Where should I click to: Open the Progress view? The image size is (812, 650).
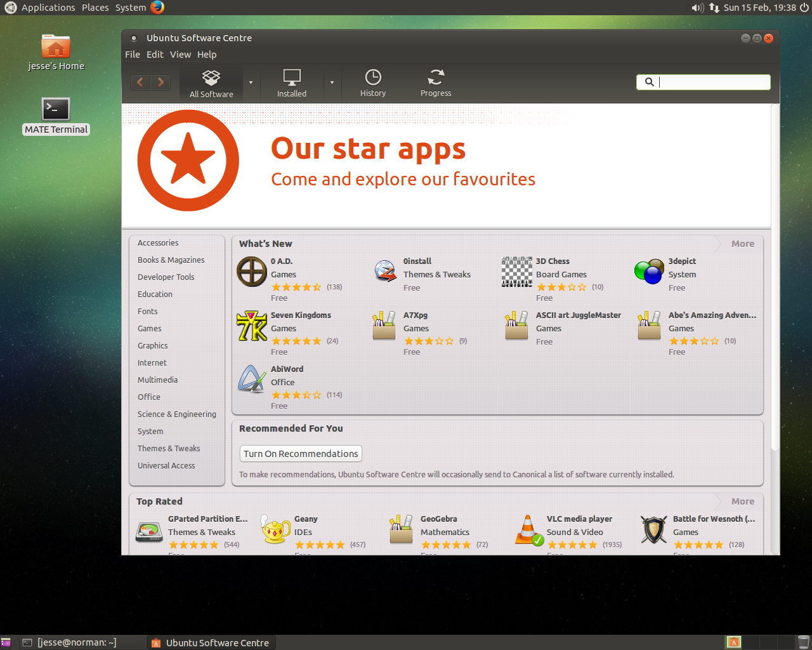pos(436,84)
